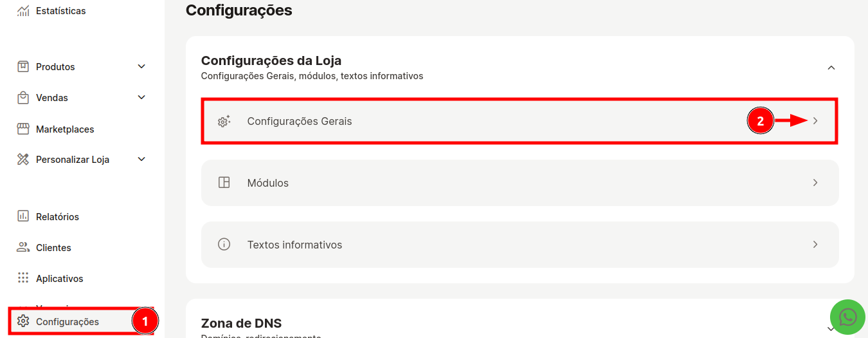
Task: Open the WhatsApp chat bubble
Action: tap(848, 317)
